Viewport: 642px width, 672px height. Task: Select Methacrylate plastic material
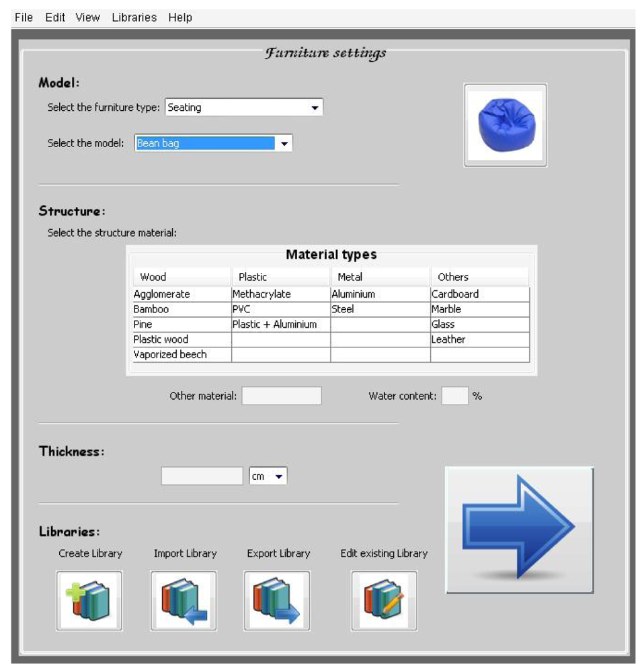[x=281, y=294]
